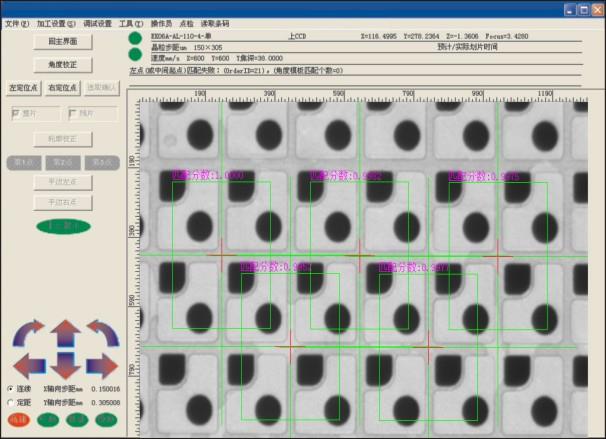Click the up arrow jog button
This screenshot has height=439, width=606.
click(x=65, y=332)
